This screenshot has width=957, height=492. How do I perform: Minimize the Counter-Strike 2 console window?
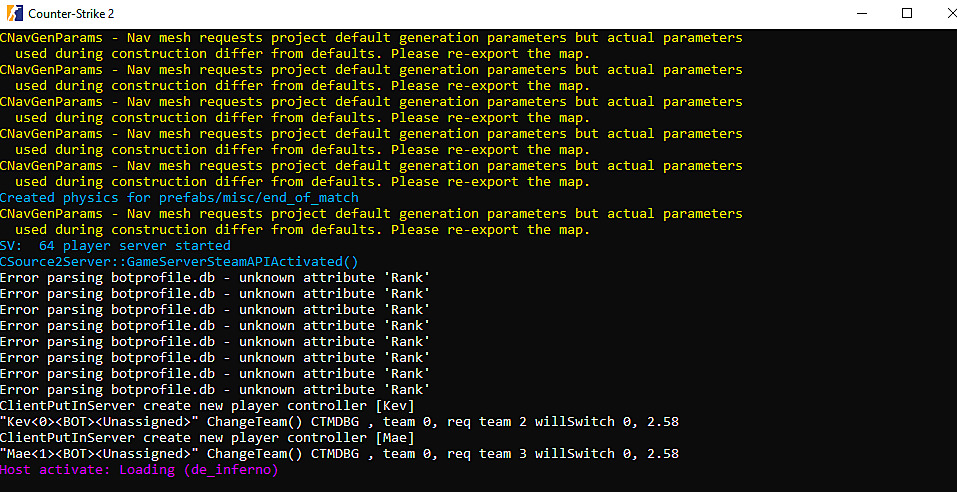(x=861, y=13)
